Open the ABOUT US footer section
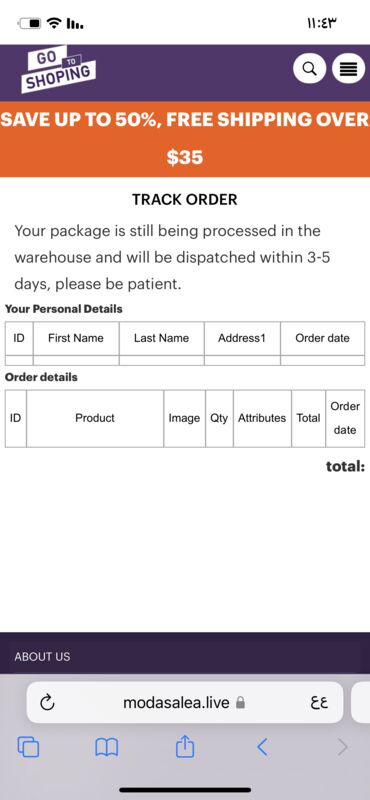 point(42,657)
